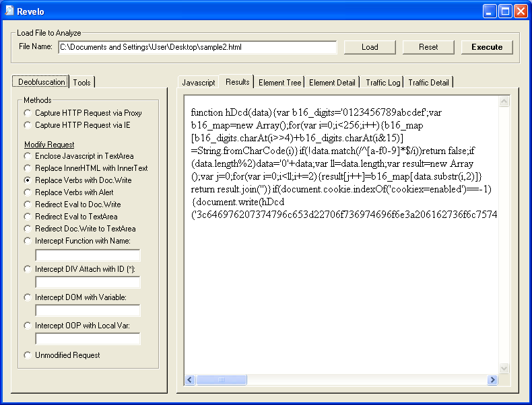Click the results vertical scroll-down arrow
Screen dimensions: 532x405
coord(504,368)
